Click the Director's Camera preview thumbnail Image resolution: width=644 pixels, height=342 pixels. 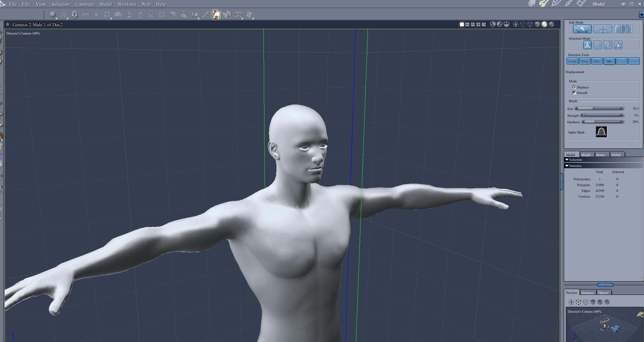604,325
